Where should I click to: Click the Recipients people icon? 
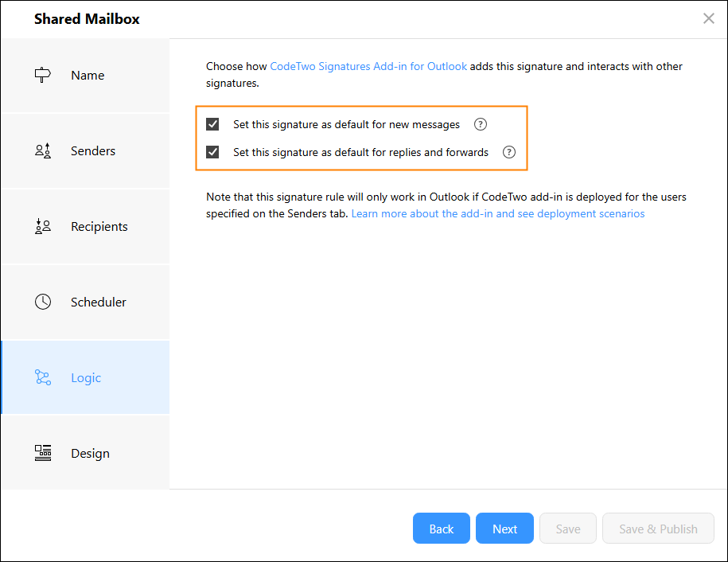click(x=43, y=227)
